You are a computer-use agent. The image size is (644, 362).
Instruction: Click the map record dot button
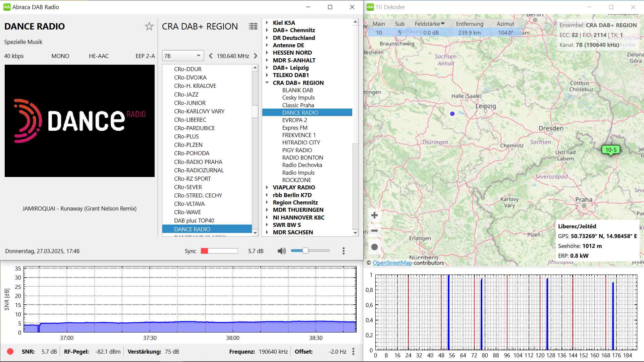[x=375, y=247]
